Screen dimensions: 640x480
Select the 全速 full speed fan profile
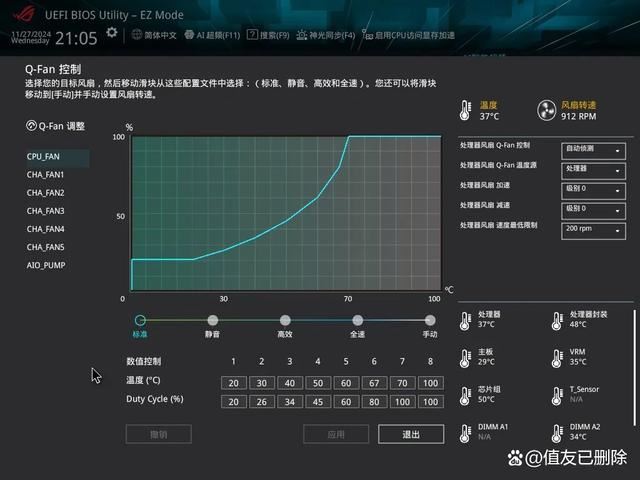(358, 320)
